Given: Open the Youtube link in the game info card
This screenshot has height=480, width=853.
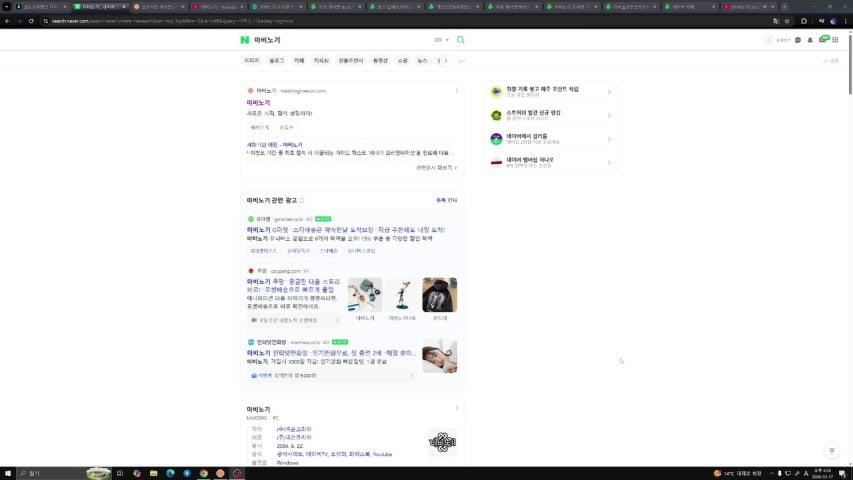Looking at the screenshot, I should click(382, 454).
